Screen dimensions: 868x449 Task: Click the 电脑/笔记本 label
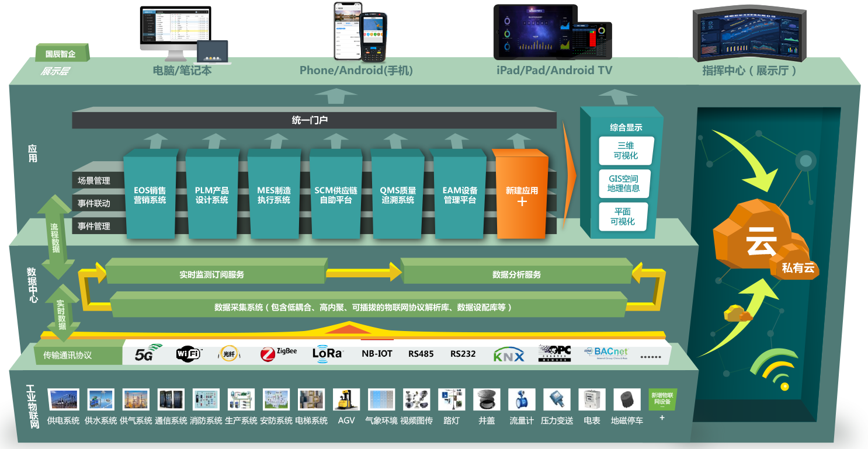182,71
